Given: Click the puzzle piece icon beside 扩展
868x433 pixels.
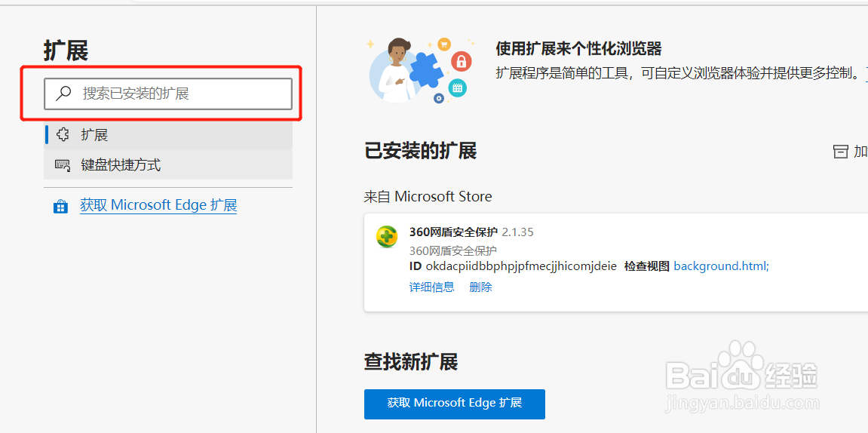Looking at the screenshot, I should 63,134.
